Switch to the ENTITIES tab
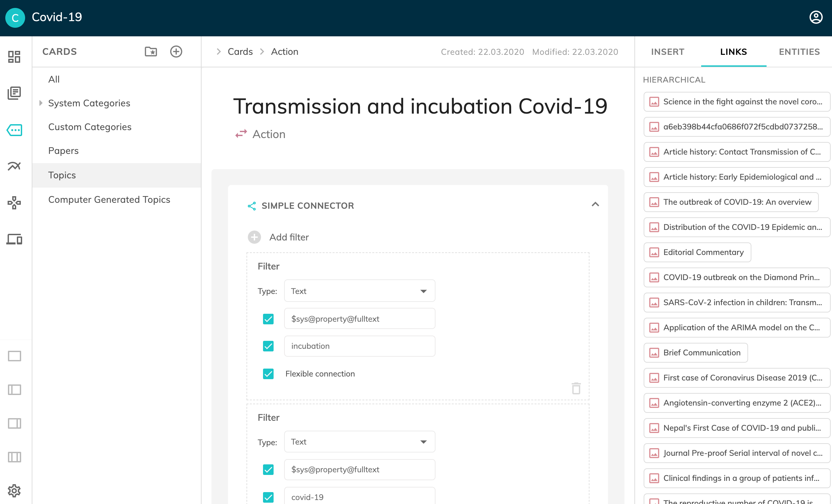The height and width of the screenshot is (504, 832). [799, 52]
